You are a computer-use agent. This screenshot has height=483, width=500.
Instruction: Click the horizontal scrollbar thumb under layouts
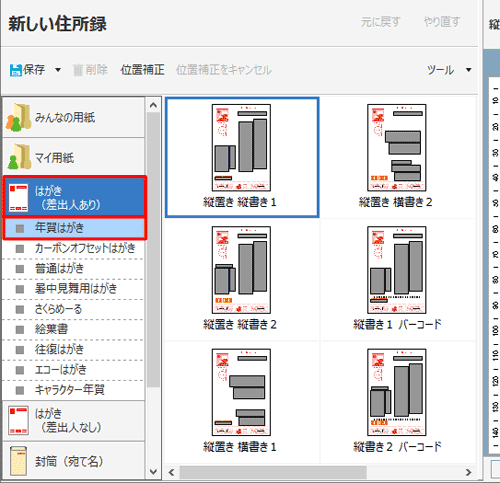pos(273,472)
